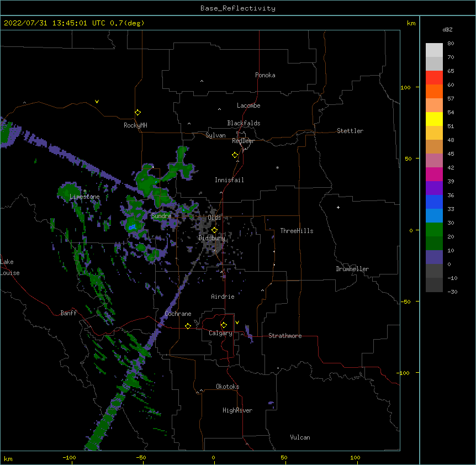Click the Lake Louise label
This screenshot has height=465, width=476.
[10, 267]
